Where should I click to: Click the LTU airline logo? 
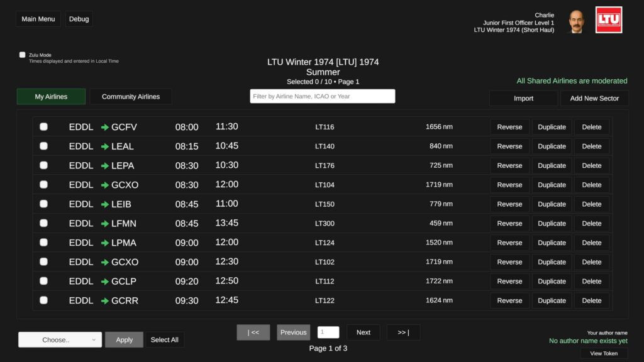click(x=609, y=19)
